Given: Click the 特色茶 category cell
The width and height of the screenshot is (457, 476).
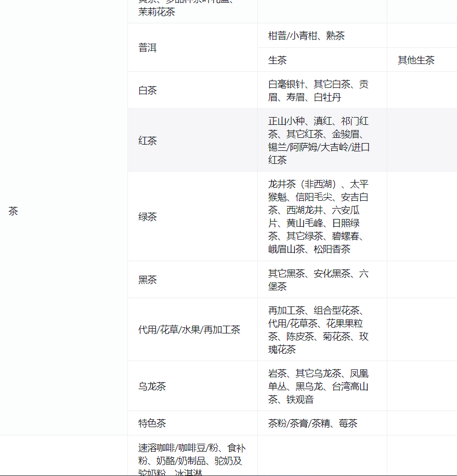Looking at the screenshot, I should [152, 423].
